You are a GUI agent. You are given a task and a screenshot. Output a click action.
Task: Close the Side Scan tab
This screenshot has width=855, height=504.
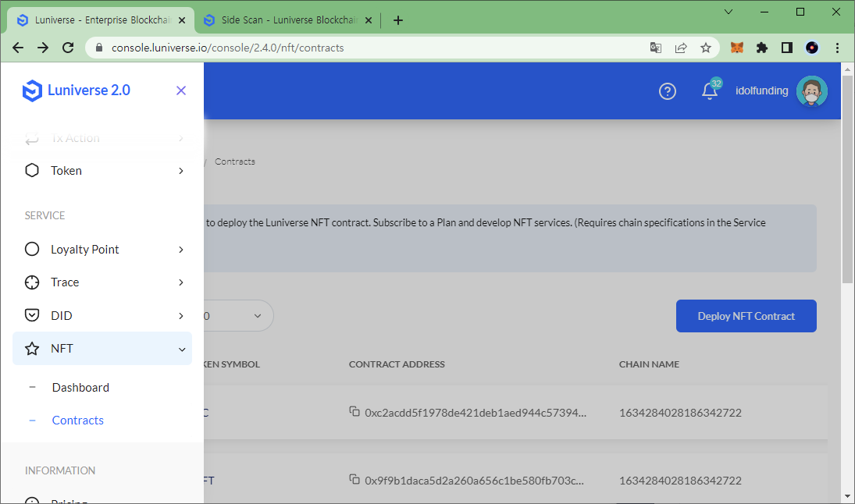tap(369, 20)
